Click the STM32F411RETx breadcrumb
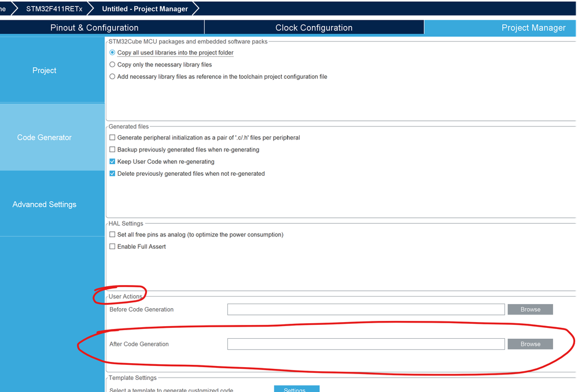 (54, 9)
